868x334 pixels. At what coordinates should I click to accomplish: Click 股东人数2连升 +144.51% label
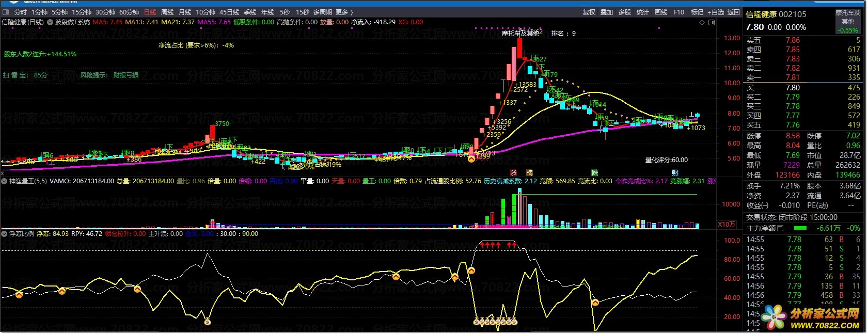(x=40, y=54)
